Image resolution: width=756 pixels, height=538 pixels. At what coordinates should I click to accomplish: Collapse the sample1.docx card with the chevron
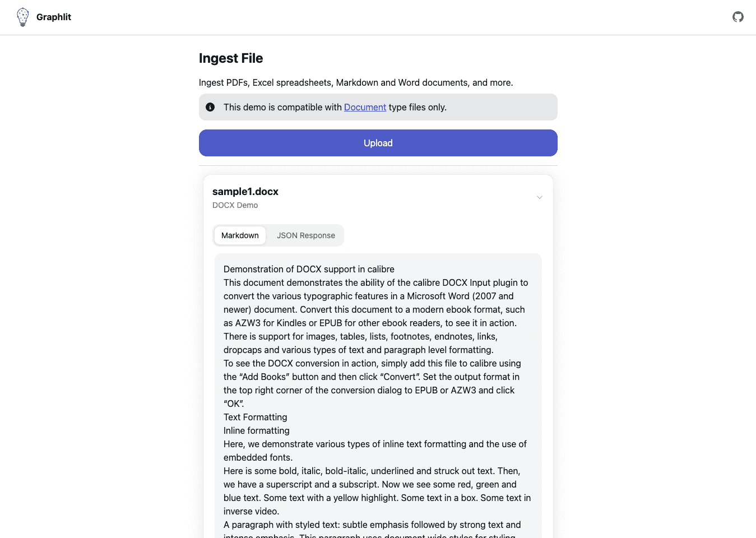[540, 197]
